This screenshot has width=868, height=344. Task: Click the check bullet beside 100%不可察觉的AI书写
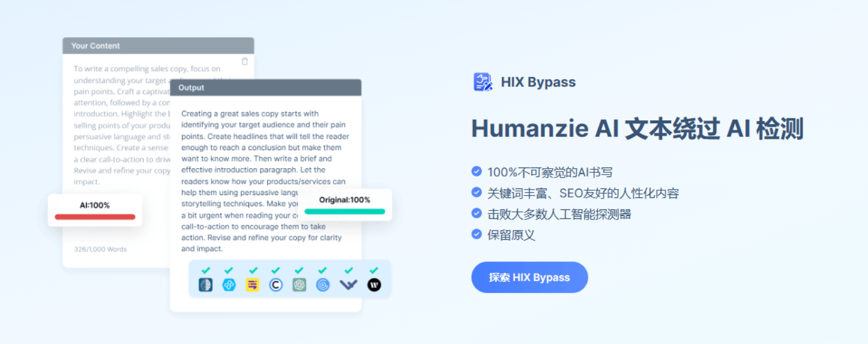click(x=477, y=172)
